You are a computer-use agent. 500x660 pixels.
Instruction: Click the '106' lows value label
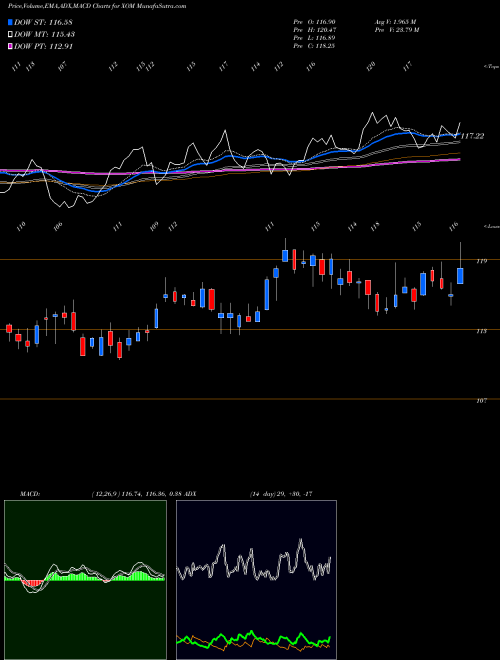(x=59, y=226)
